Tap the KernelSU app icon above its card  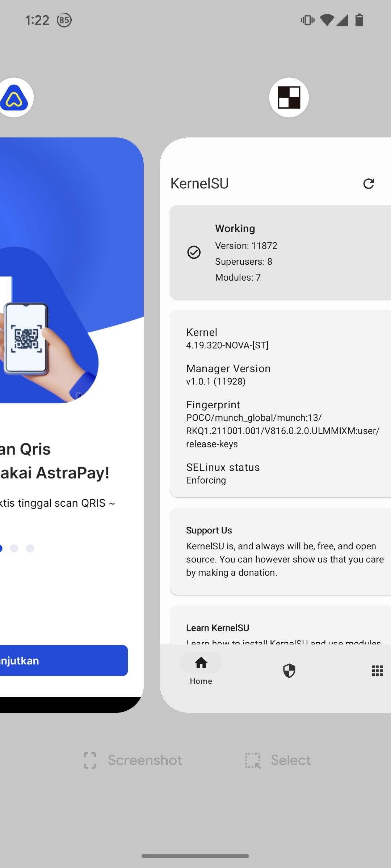tap(289, 97)
